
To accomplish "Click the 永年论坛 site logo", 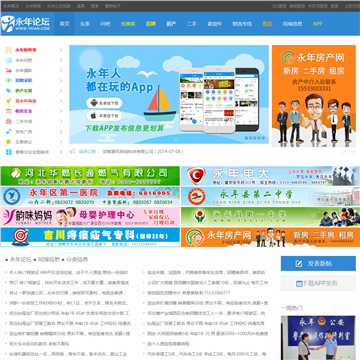I will 25,24.
